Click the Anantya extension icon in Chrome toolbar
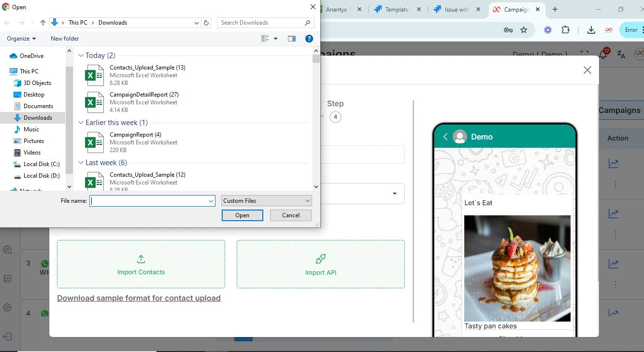Viewport: 644px width, 352px height. (x=609, y=30)
